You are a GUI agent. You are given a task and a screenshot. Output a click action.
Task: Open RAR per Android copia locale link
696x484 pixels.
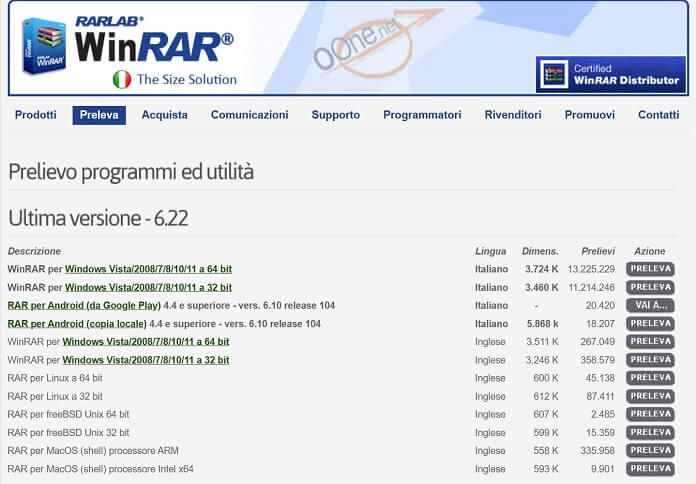77,324
